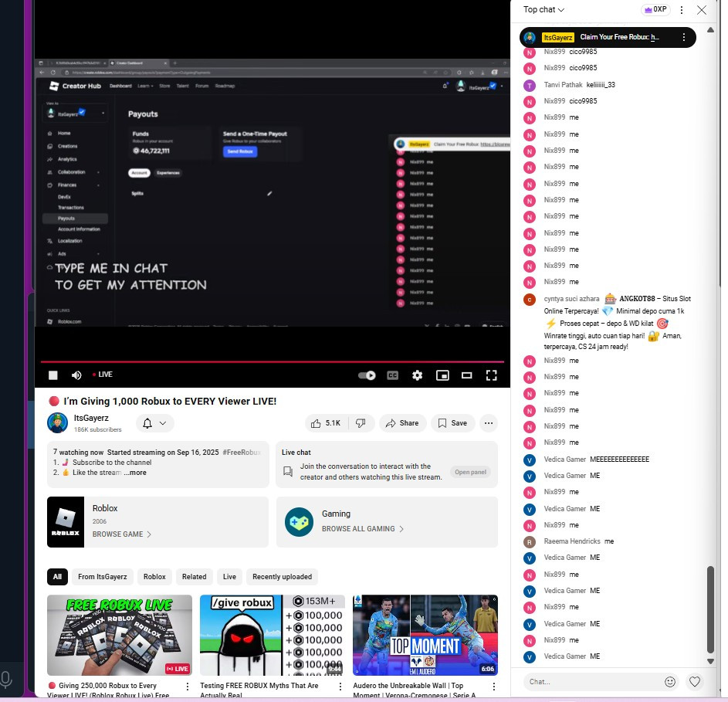Open the pinned message options menu
The height and width of the screenshot is (702, 728).
pos(683,37)
